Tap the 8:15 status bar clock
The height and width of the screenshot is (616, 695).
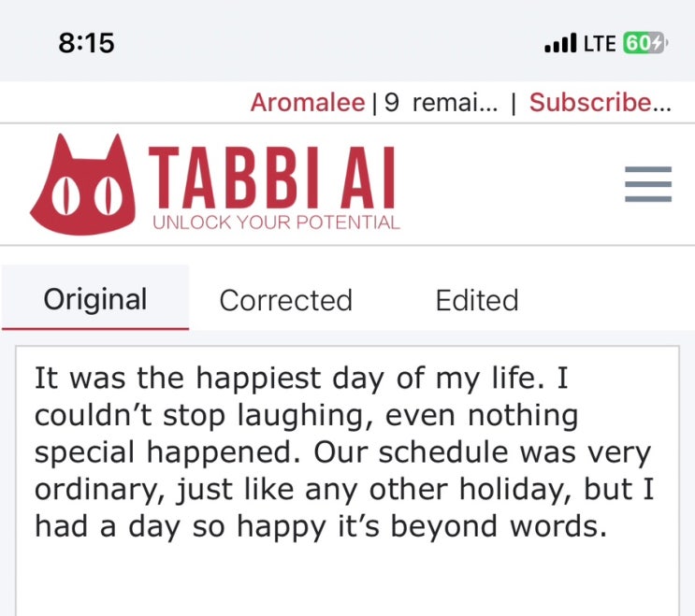click(x=85, y=43)
